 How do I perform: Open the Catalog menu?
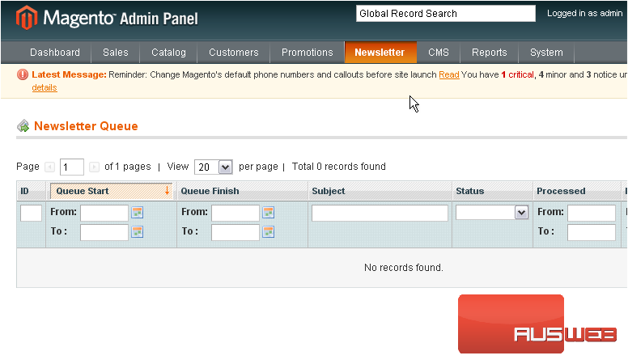168,53
